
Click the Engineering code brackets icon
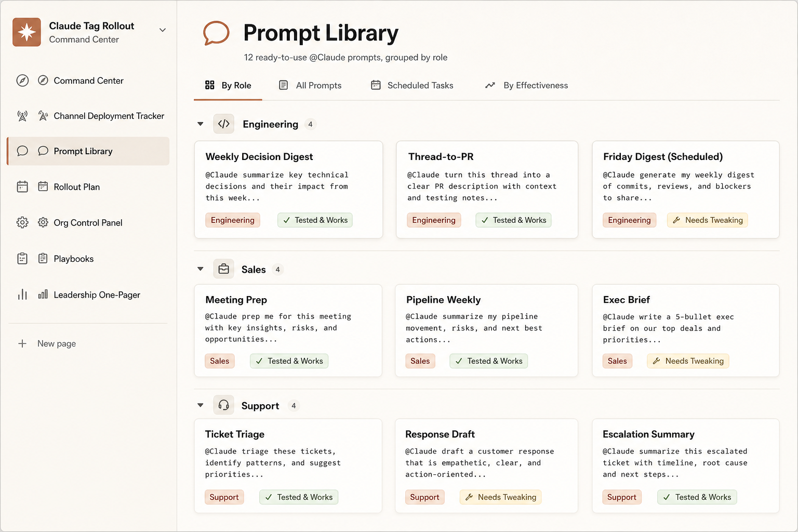(x=224, y=124)
